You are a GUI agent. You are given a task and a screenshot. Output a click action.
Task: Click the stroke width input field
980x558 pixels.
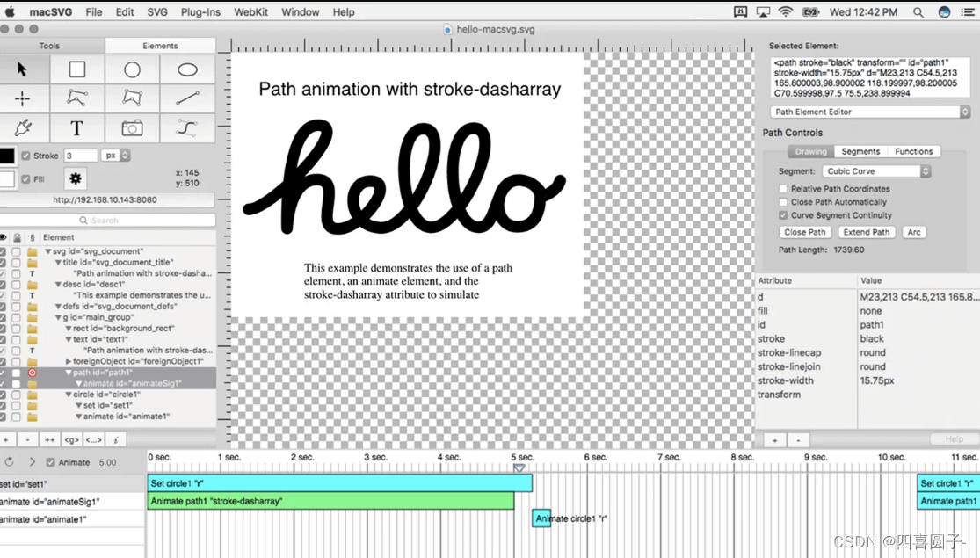[x=81, y=156]
